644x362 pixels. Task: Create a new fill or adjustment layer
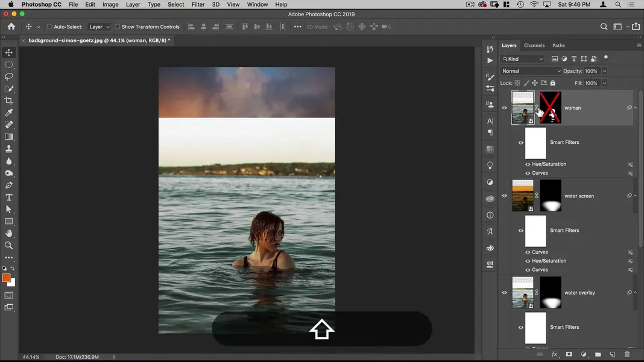point(584,354)
